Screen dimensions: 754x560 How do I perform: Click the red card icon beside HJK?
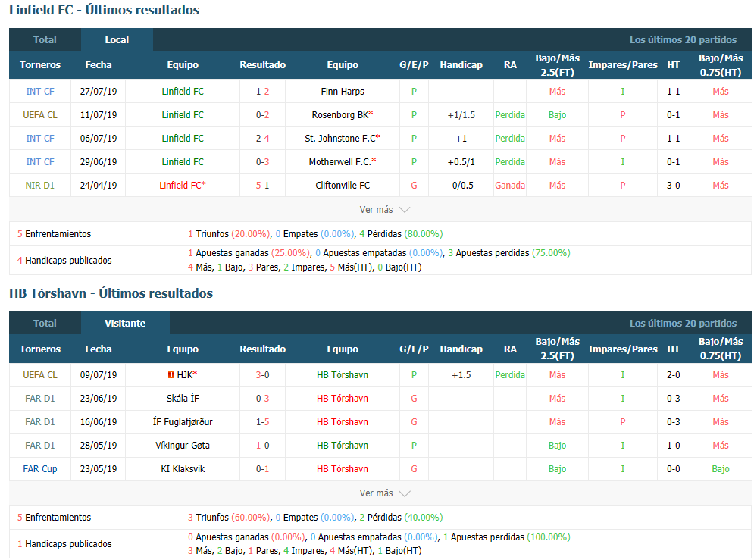coord(171,375)
